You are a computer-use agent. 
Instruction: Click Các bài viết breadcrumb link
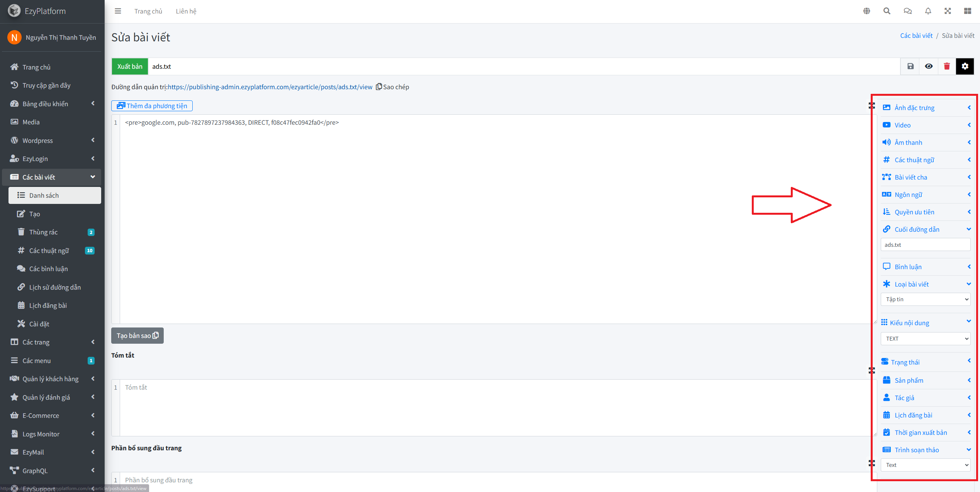point(916,36)
